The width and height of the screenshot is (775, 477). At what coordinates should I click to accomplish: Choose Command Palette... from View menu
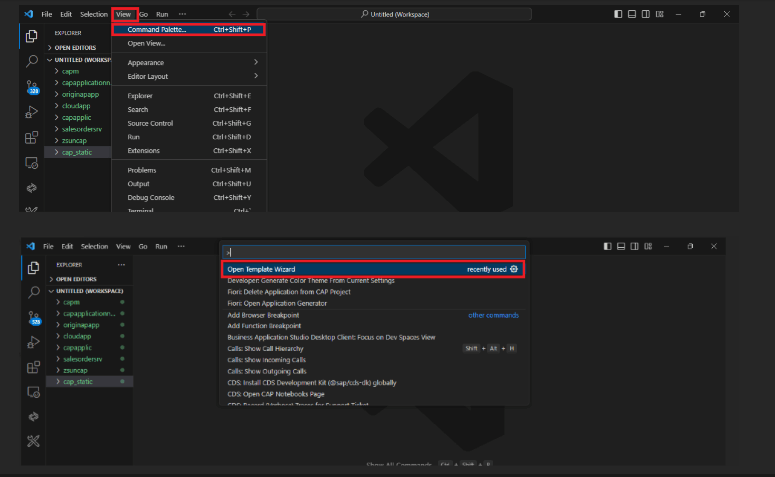click(189, 30)
